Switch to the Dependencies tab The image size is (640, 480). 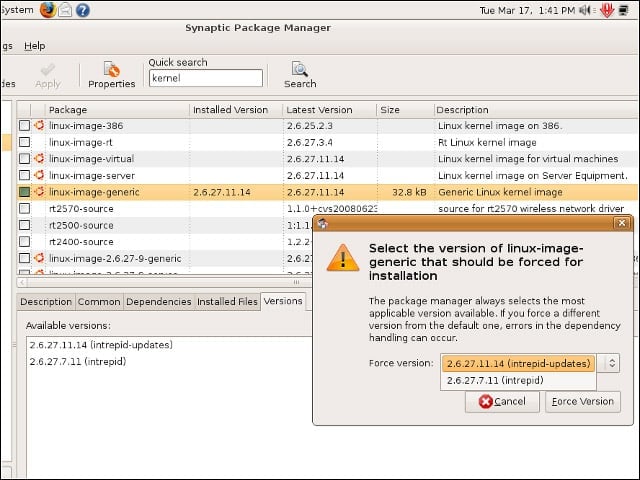(x=159, y=302)
